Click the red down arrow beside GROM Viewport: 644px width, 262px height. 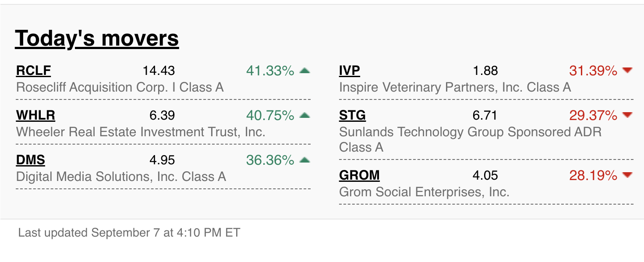click(x=628, y=175)
